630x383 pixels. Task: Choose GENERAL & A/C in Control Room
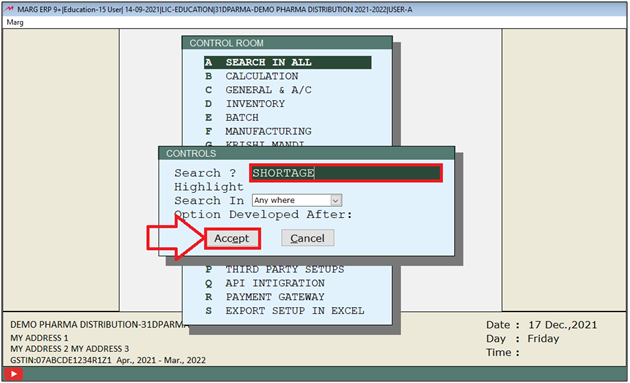[258, 90]
